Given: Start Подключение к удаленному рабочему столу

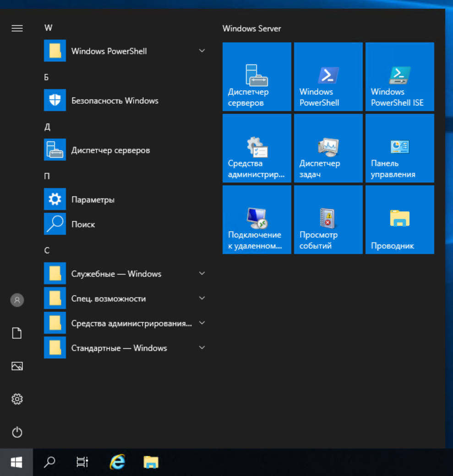Looking at the screenshot, I should click(x=257, y=219).
